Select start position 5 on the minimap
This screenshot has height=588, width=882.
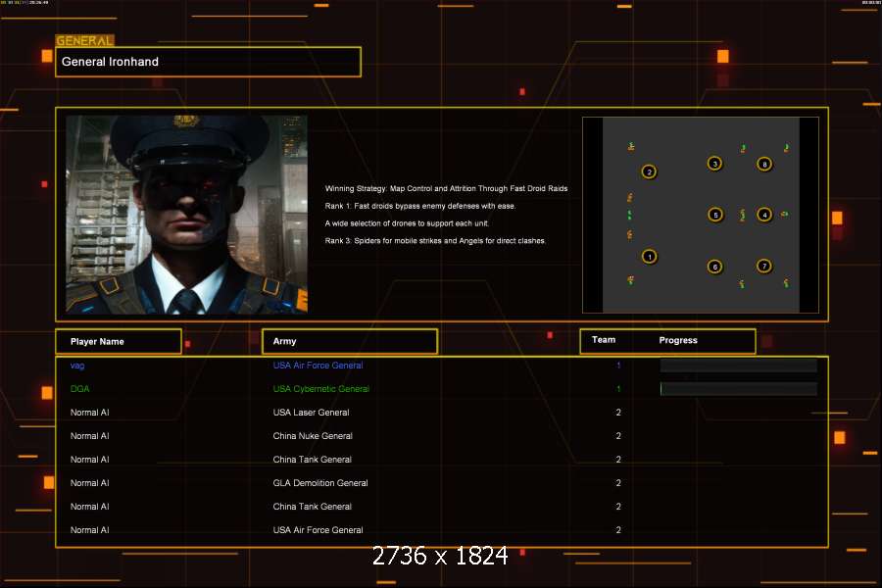coord(715,215)
